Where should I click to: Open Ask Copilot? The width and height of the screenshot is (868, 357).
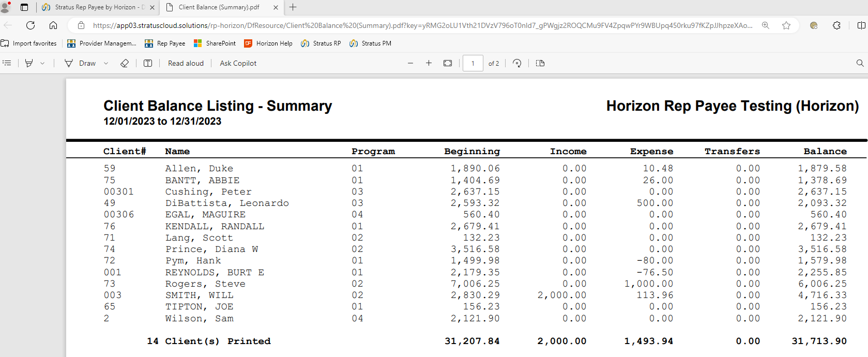[x=238, y=63]
